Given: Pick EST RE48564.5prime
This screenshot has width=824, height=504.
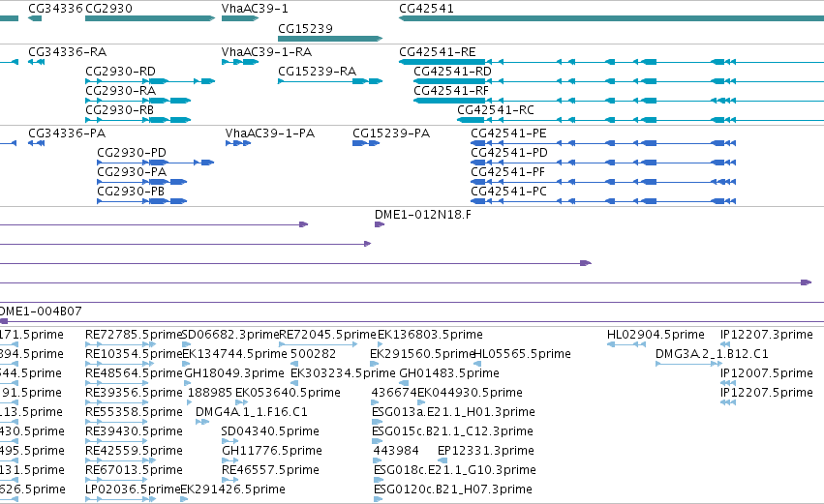Looking at the screenshot, I should pos(134,373).
